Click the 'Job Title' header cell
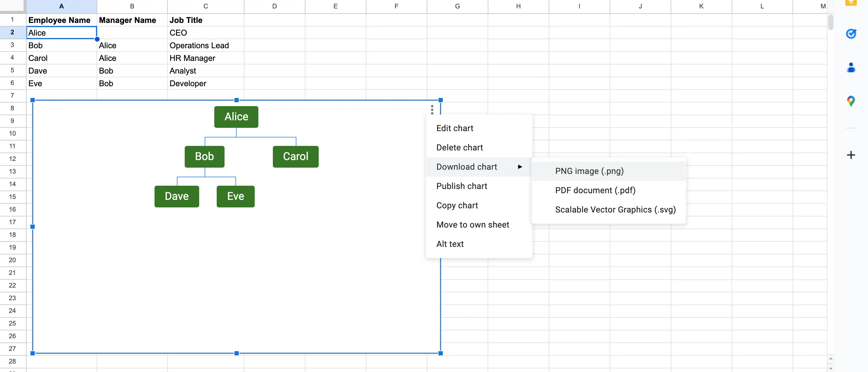The height and width of the screenshot is (372, 868). [x=206, y=20]
